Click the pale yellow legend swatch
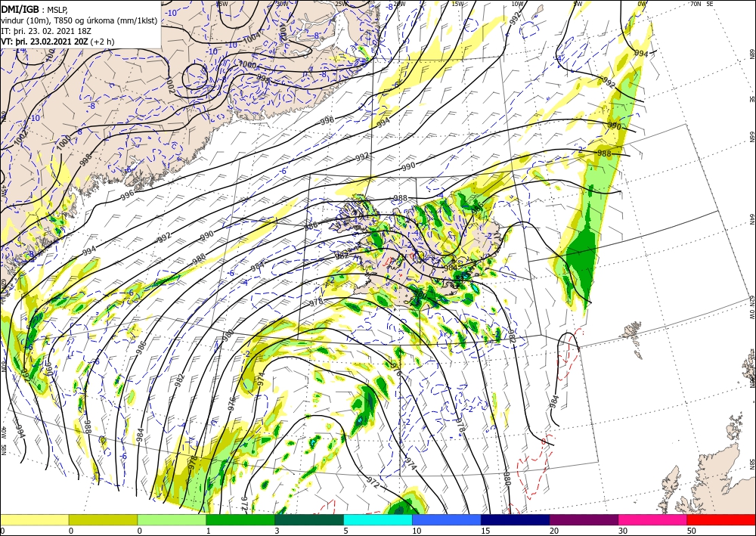 (34, 519)
